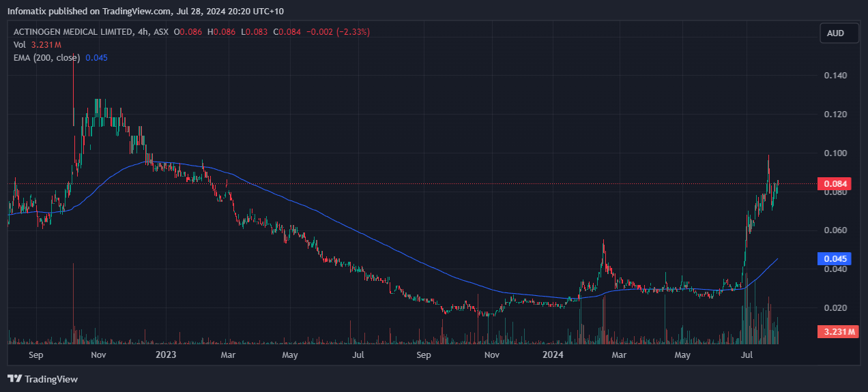Click the May label after 2024
This screenshot has height=392, width=868.
pos(682,355)
